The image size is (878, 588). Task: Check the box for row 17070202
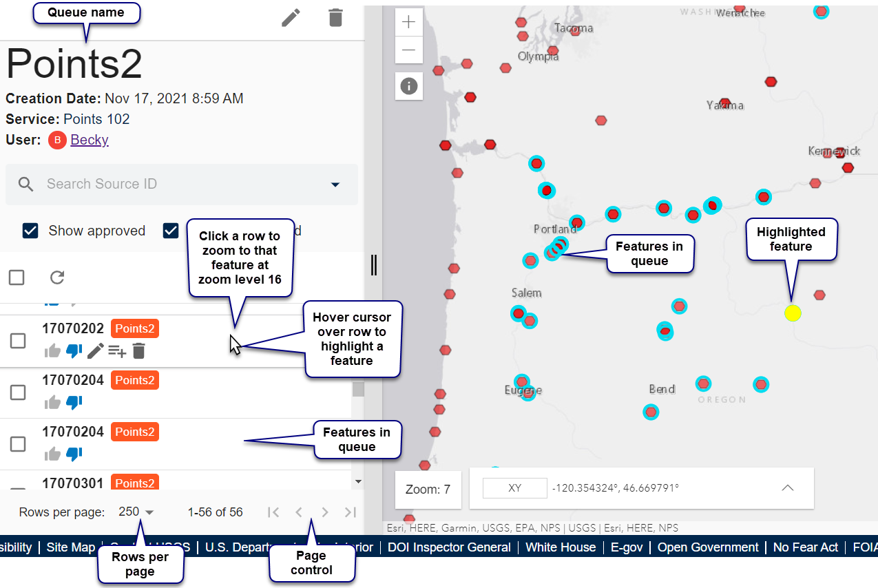(18, 340)
